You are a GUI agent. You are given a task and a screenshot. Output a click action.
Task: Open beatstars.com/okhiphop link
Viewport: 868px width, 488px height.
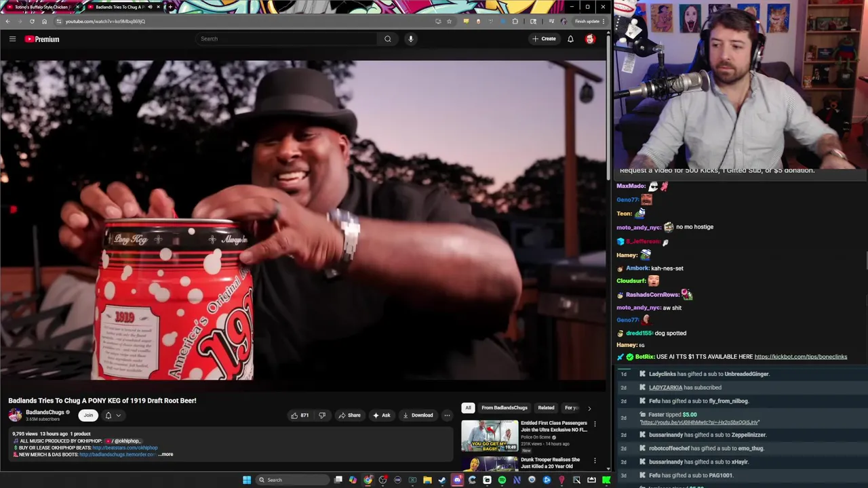(x=125, y=447)
